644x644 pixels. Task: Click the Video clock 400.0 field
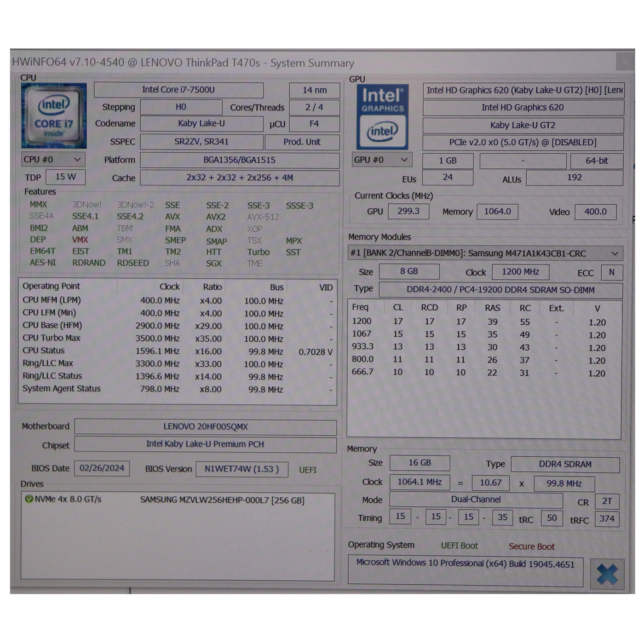pos(595,212)
